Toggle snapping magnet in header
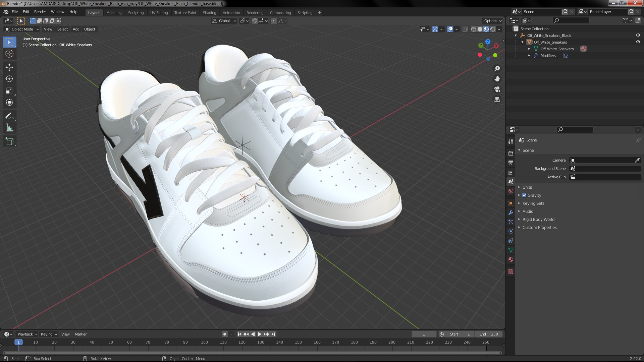Screen dimensions: 644x362 tap(255, 21)
